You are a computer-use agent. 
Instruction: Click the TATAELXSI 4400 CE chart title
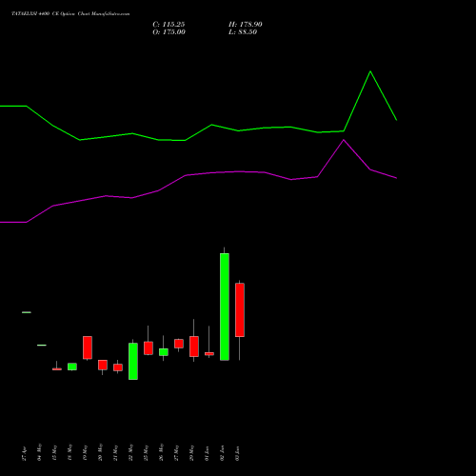pos(70,14)
